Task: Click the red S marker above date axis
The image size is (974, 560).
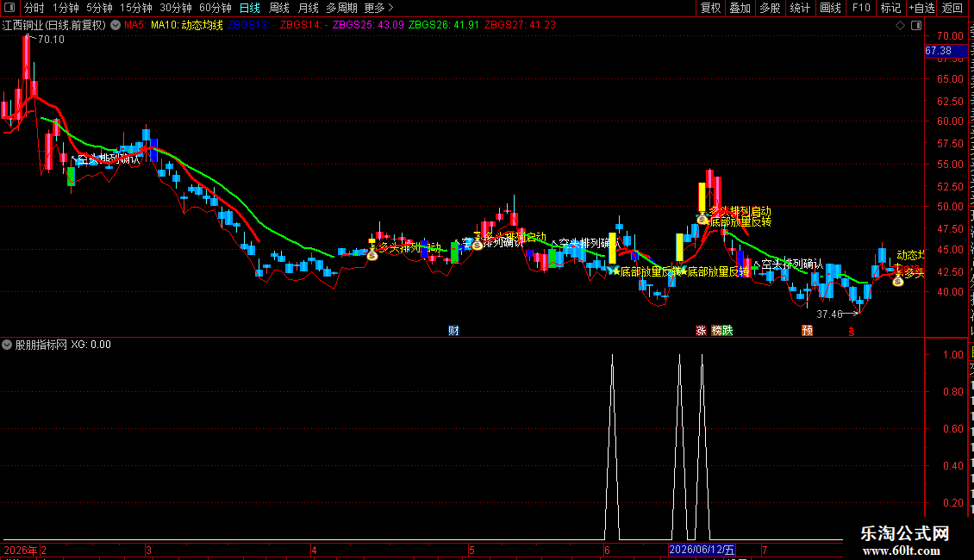Action: click(x=852, y=332)
